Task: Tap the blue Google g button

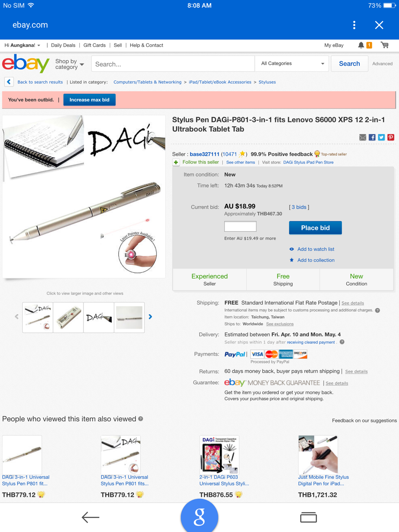Action: click(x=199, y=516)
